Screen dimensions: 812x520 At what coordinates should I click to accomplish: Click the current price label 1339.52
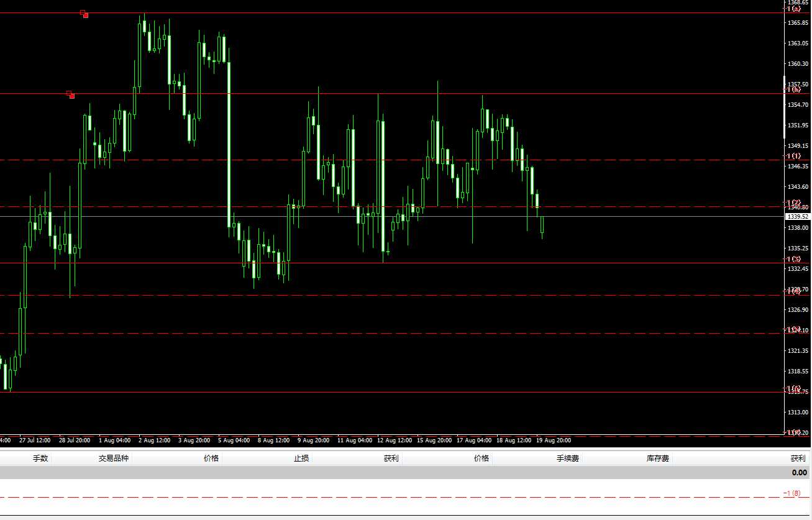tap(798, 217)
